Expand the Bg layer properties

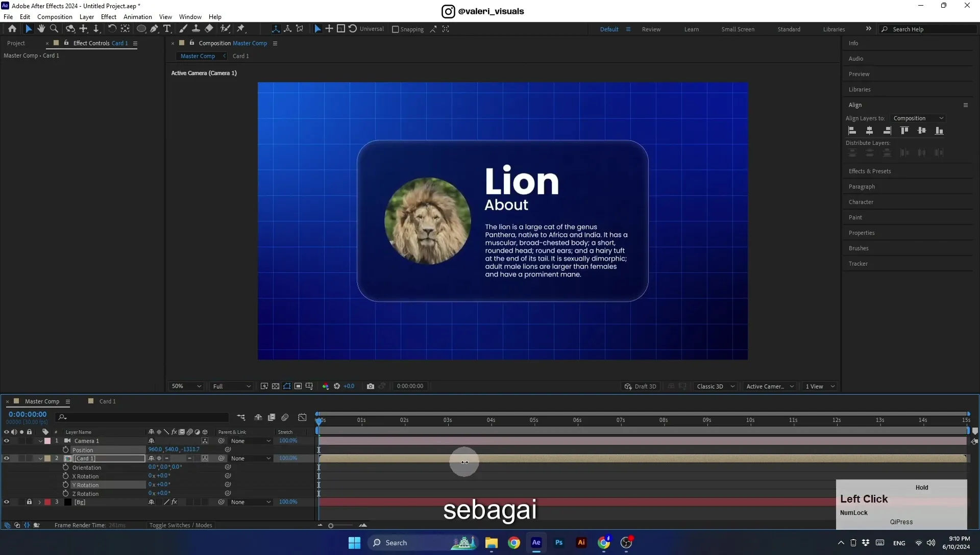(40, 502)
